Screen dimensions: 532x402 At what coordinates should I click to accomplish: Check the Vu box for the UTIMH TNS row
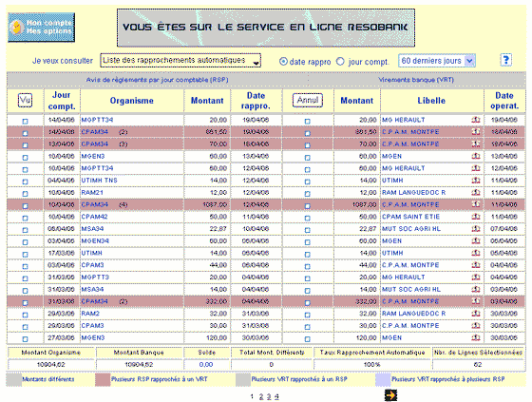point(25,182)
